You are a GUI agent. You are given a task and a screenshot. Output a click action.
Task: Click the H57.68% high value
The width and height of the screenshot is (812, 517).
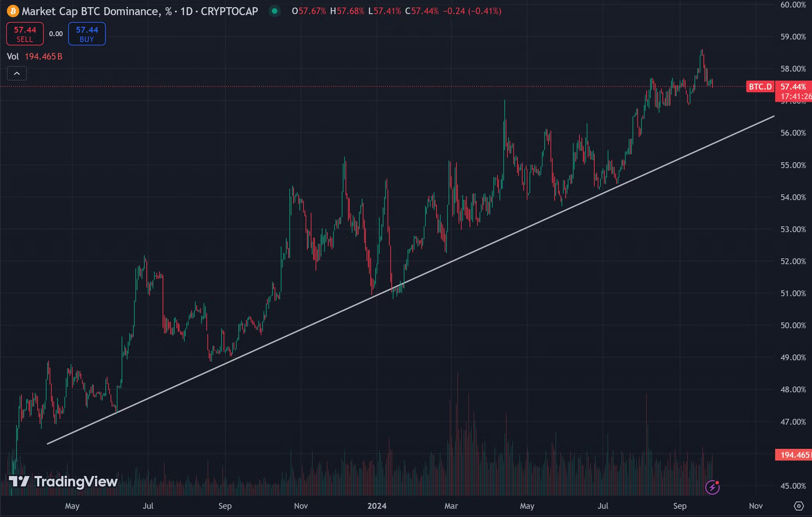(x=347, y=11)
